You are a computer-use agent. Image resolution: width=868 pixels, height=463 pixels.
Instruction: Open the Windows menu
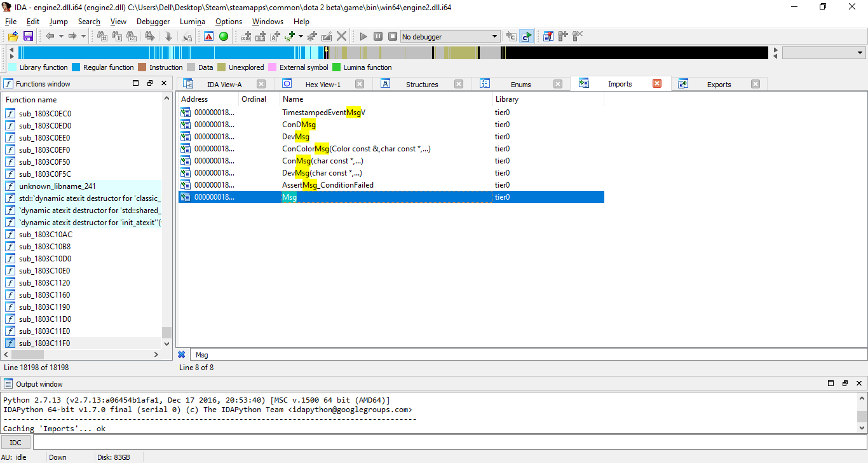point(268,21)
